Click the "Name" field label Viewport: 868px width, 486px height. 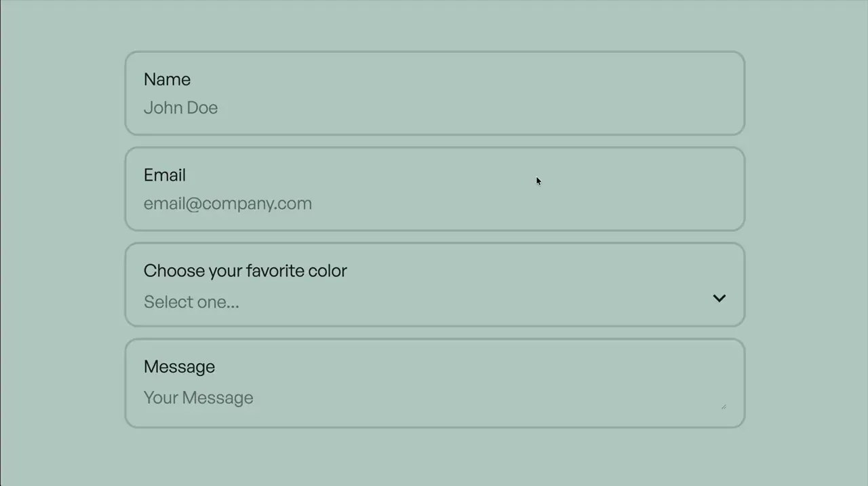tap(167, 79)
